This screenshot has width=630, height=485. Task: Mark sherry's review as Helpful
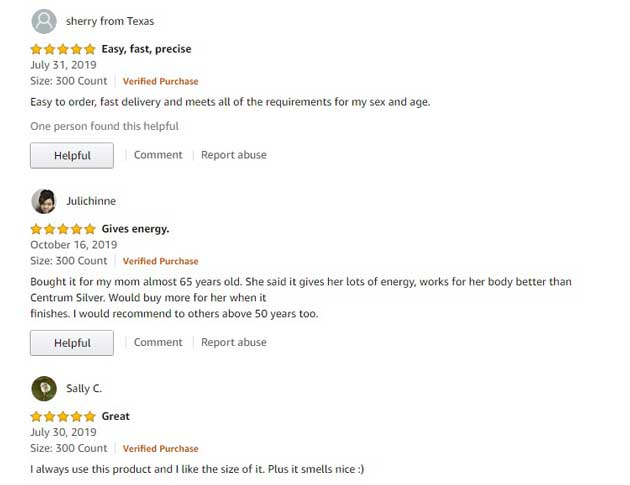(72, 156)
